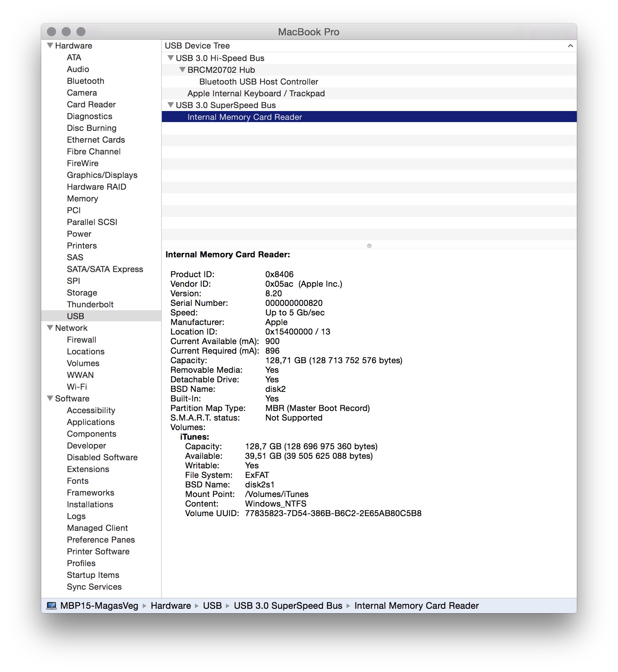Click USB 3.0 SuperSpeed Bus in path bar
The width and height of the screenshot is (618, 672).
(288, 605)
